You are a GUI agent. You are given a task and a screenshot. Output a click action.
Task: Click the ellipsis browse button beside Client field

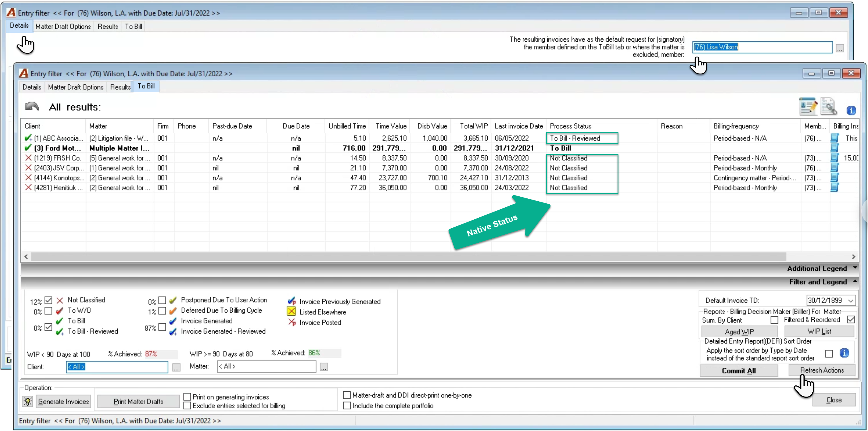[176, 367]
